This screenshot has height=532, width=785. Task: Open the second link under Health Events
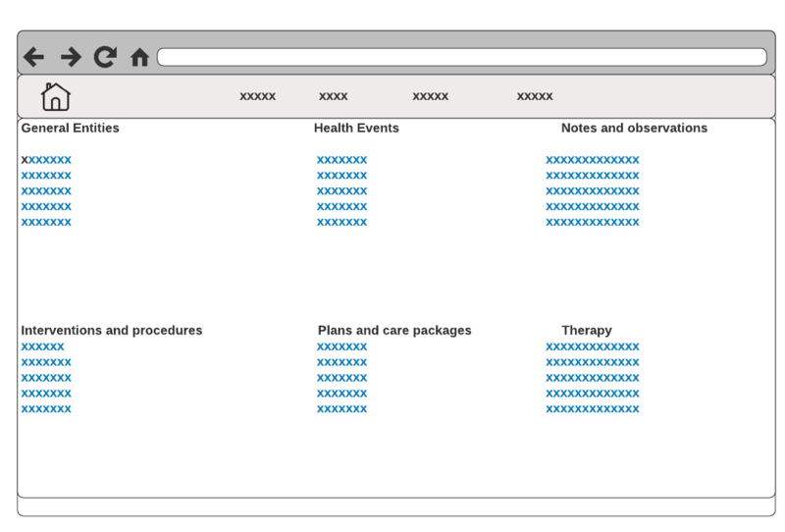(341, 176)
